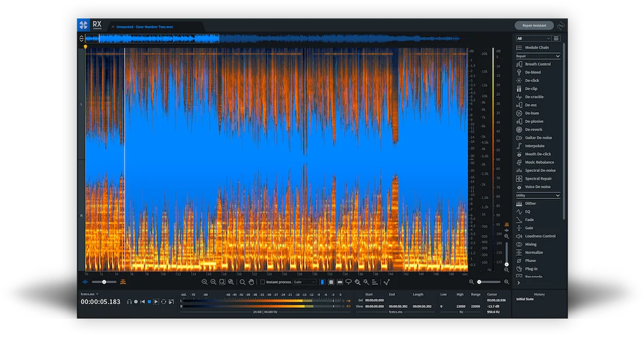Image resolution: width=644 pixels, height=337 pixels.
Task: Toggle the frequency selection tool
Action: pyautogui.click(x=340, y=282)
